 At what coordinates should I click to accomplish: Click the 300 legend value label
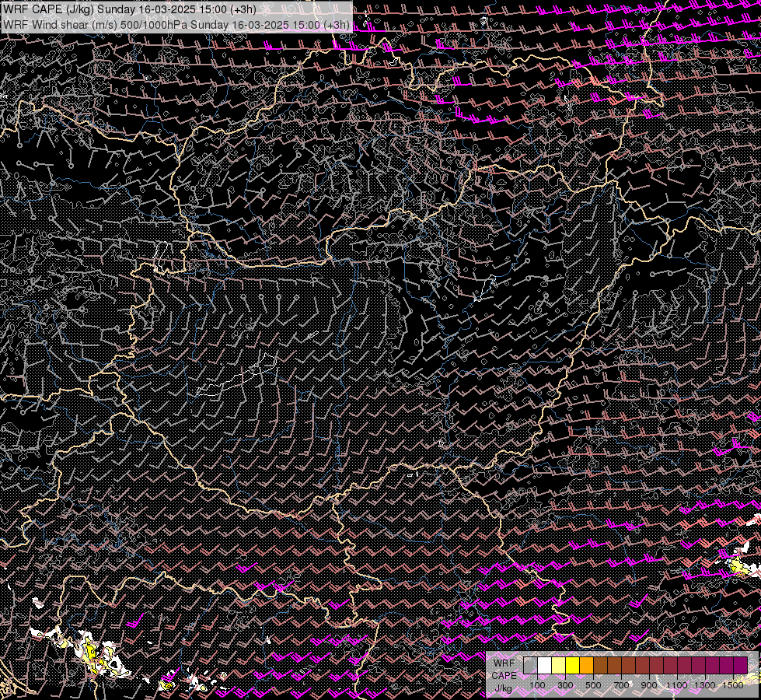tap(565, 685)
